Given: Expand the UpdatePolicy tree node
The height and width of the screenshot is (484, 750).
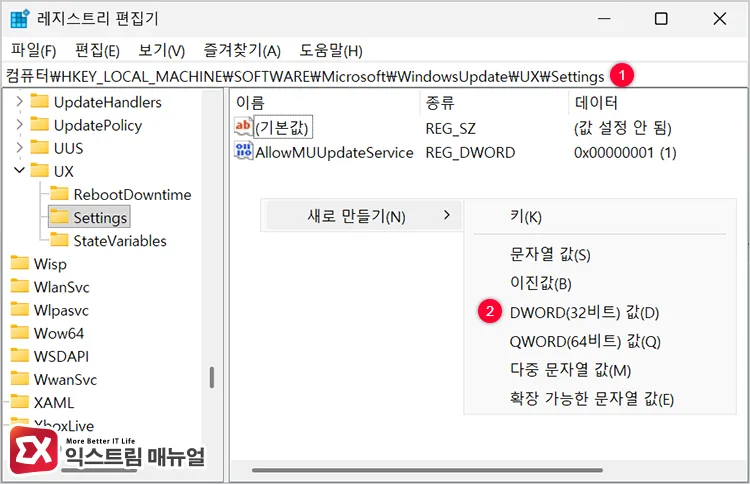Looking at the screenshot, I should 19,124.
